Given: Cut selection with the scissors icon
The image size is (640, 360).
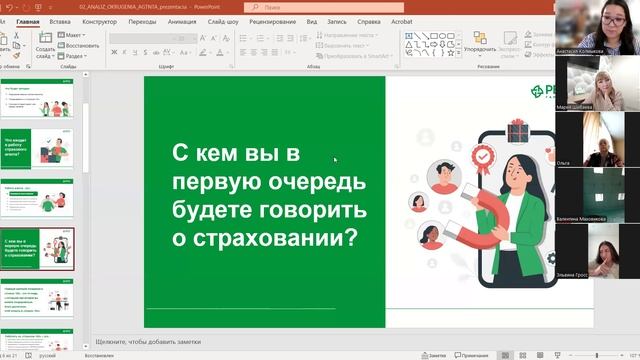Looking at the screenshot, I should click(x=16, y=36).
